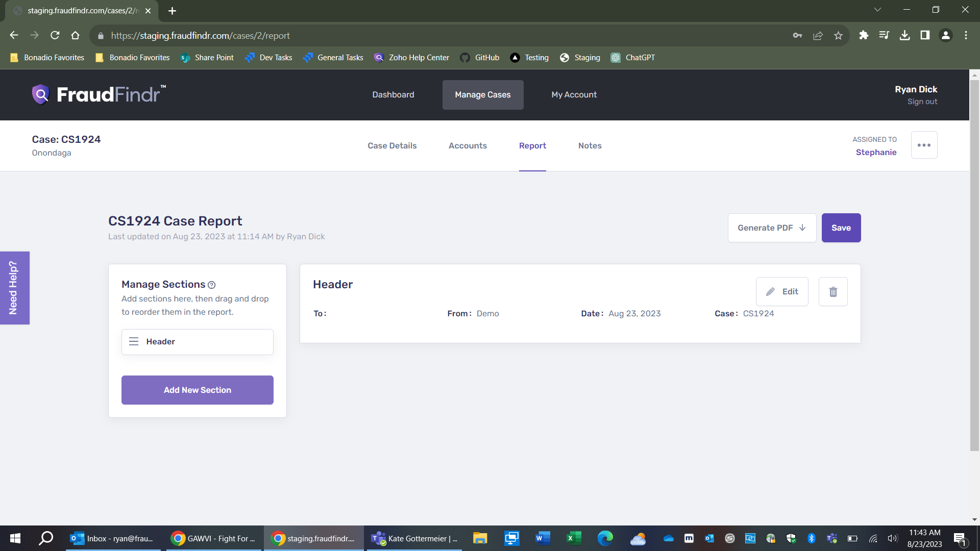Open the Need Help? side tab

14,288
